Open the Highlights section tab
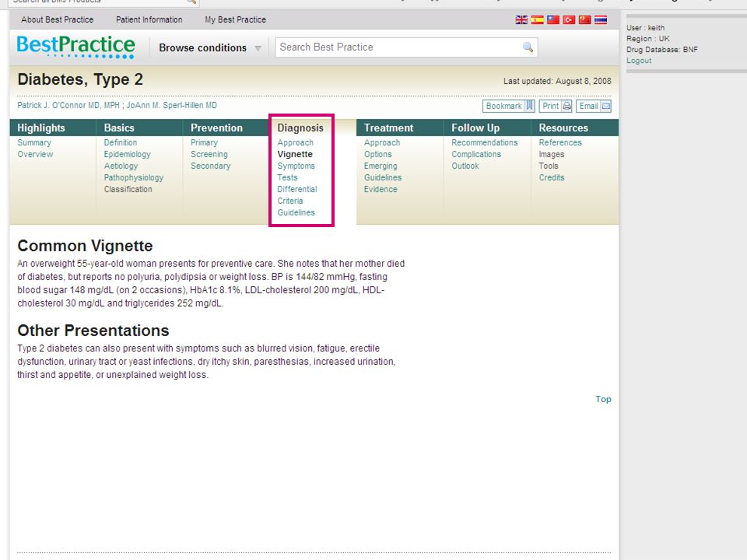This screenshot has height=560, width=747. 41,128
